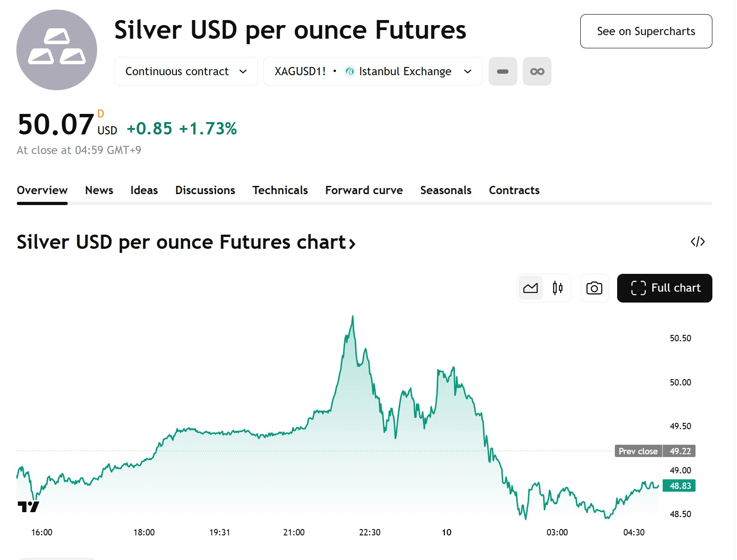Viewport: 737px width, 560px height.
Task: Switch to area chart view
Action: coord(531,288)
